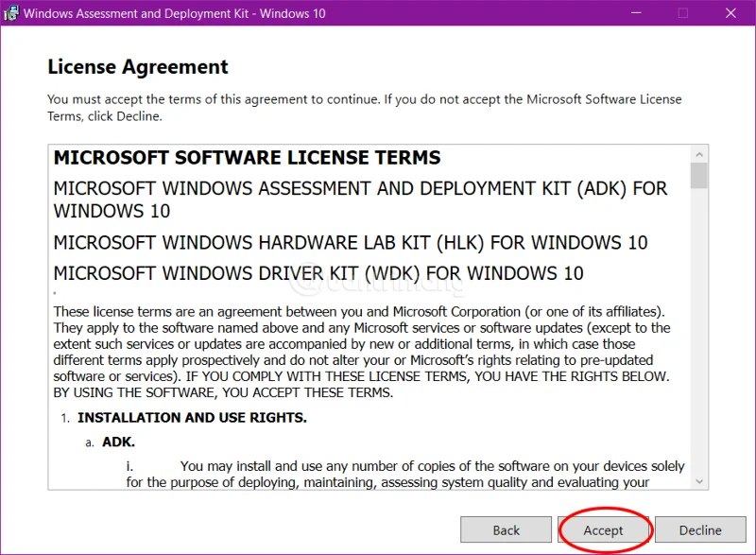Click the 'ADK.' subsection label
Image resolution: width=756 pixels, height=555 pixels.
(x=118, y=442)
